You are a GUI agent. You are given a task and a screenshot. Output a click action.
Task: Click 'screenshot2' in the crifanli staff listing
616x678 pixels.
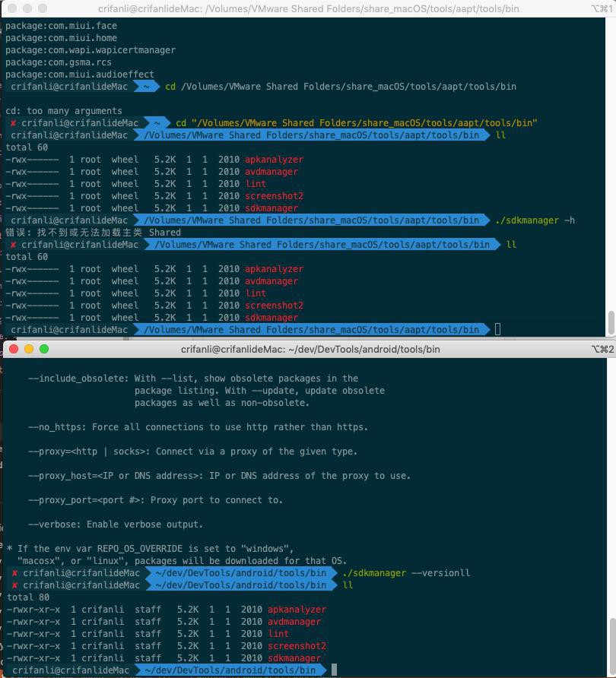click(297, 646)
